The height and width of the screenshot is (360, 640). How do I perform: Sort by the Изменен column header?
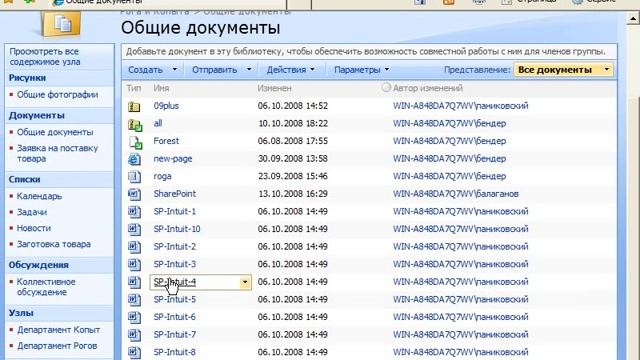coord(274,88)
